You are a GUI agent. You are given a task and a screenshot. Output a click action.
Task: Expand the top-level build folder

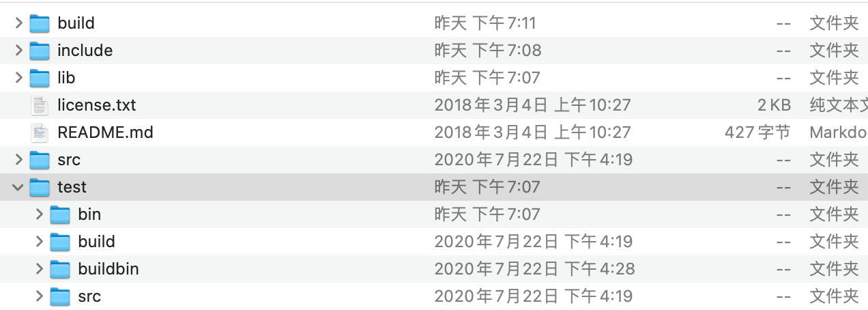(x=18, y=23)
